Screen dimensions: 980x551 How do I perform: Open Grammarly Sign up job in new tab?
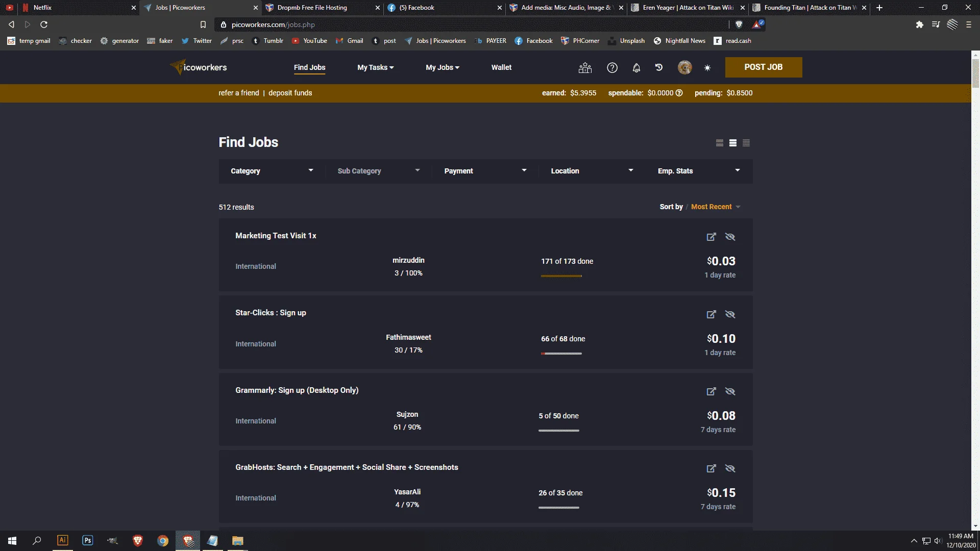click(711, 391)
